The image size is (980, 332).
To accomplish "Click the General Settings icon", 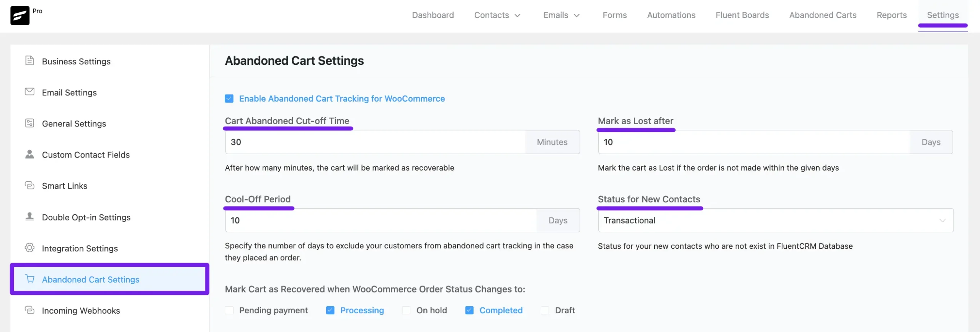I will point(29,123).
